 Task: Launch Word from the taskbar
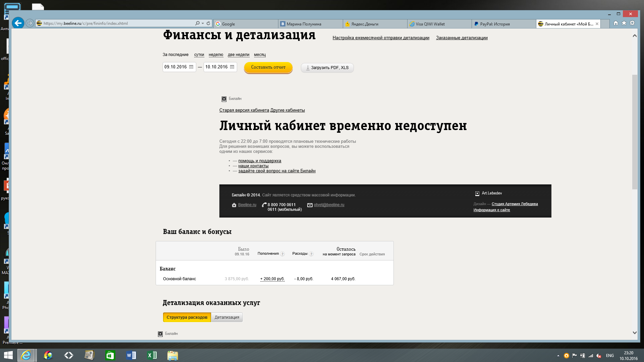[131, 355]
